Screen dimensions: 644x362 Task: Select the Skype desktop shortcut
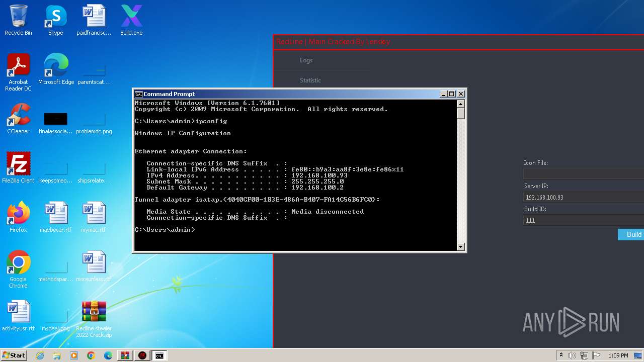pyautogui.click(x=56, y=20)
